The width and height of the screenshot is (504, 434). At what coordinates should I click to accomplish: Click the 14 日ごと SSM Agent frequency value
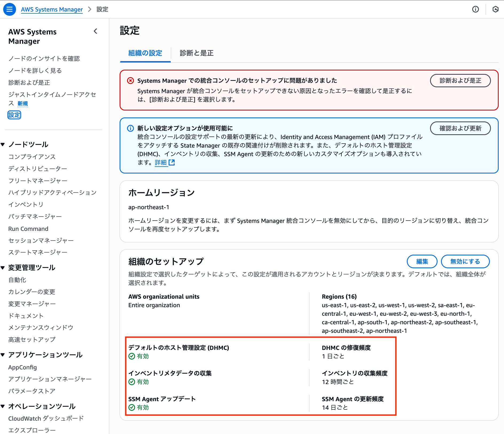tap(335, 408)
